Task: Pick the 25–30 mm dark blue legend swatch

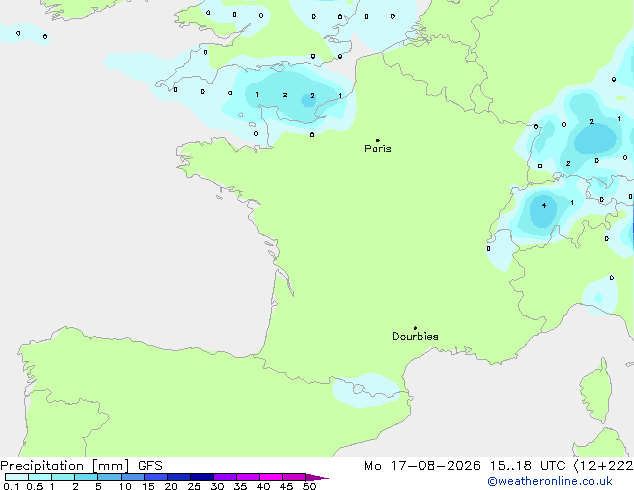Action: pos(202,477)
